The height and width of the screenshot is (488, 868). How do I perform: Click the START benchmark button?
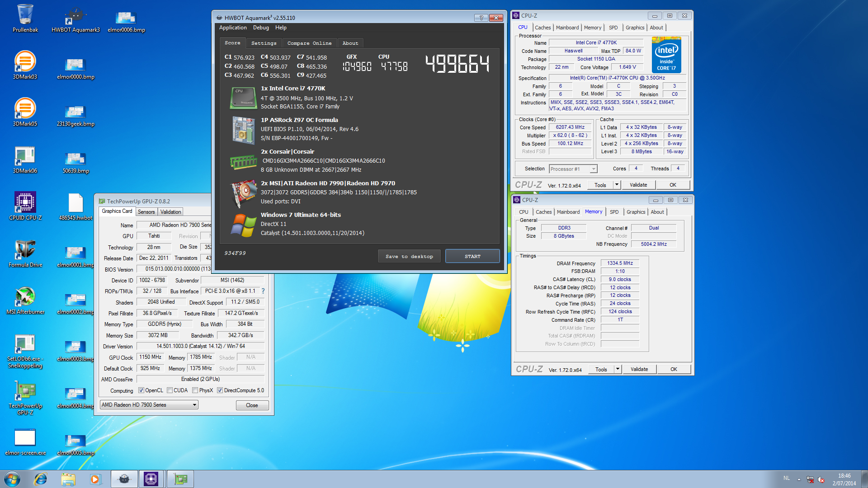[472, 256]
